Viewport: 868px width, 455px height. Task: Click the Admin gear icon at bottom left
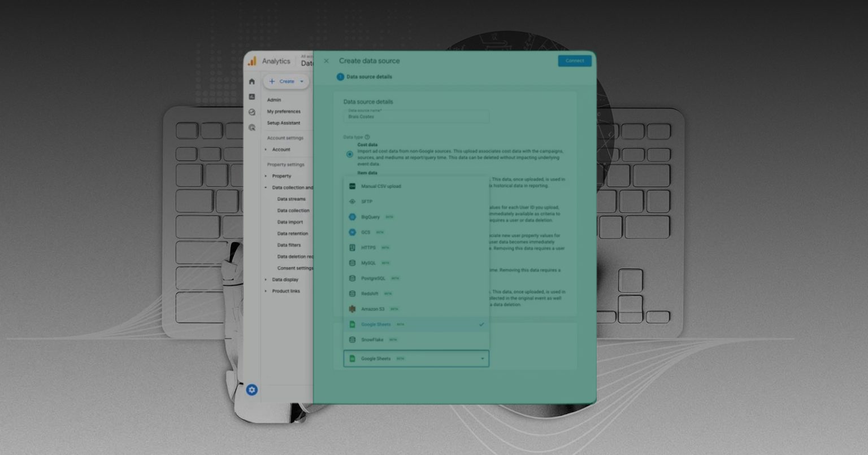click(252, 390)
